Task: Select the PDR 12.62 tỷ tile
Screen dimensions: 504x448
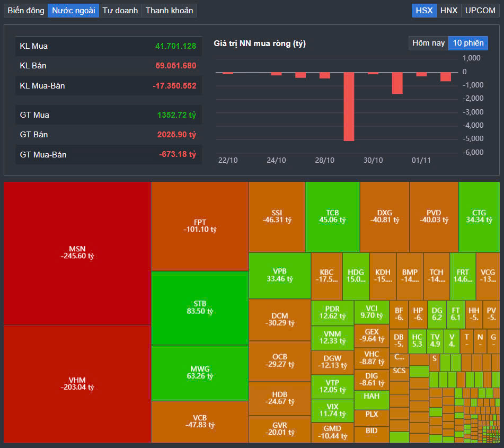Action: [x=332, y=313]
